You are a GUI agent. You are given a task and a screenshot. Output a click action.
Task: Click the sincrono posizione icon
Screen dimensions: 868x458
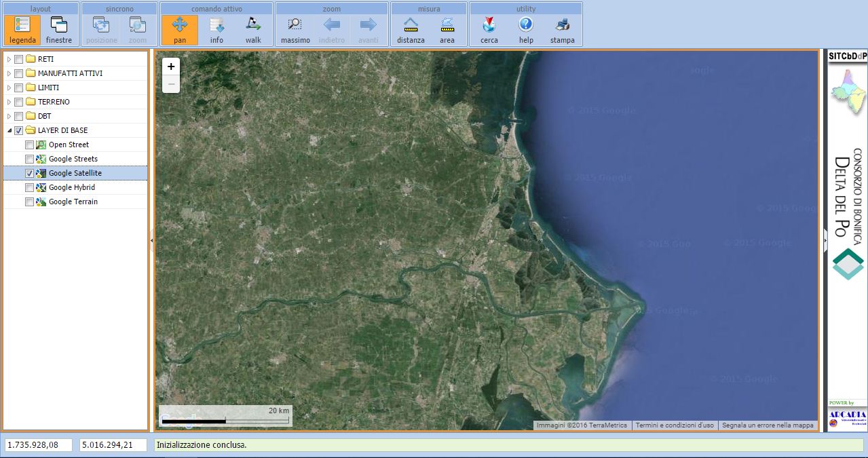pos(102,31)
